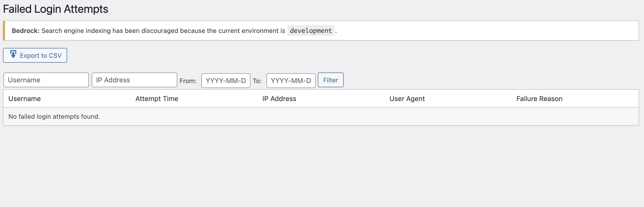
Task: Select the Failure Reason column header
Action: (x=539, y=99)
